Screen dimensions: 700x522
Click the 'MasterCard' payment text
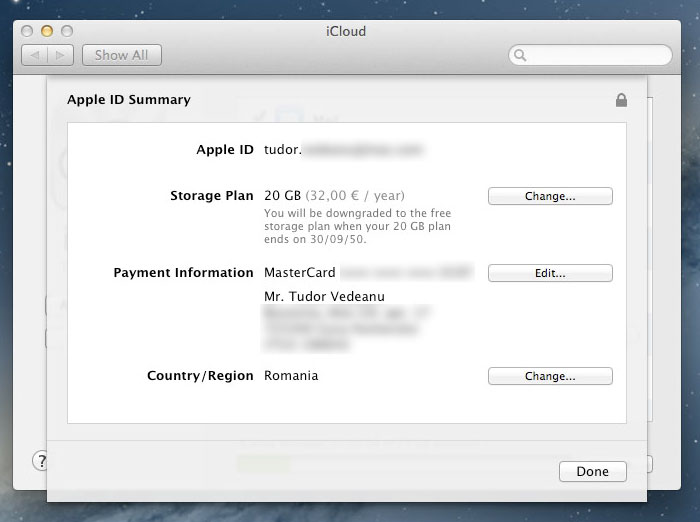click(300, 272)
